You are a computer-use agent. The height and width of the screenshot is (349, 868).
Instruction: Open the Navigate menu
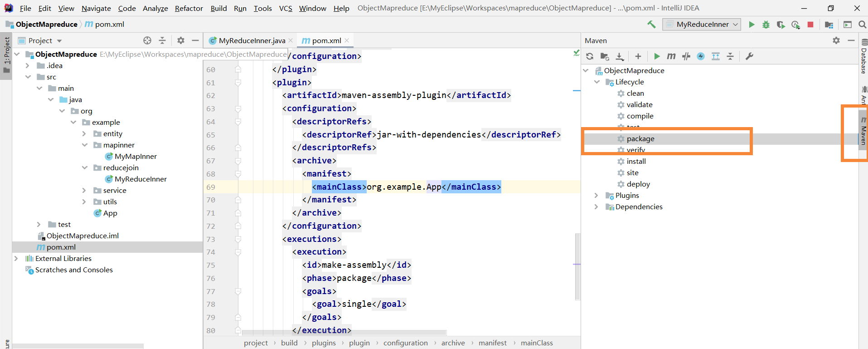click(96, 8)
